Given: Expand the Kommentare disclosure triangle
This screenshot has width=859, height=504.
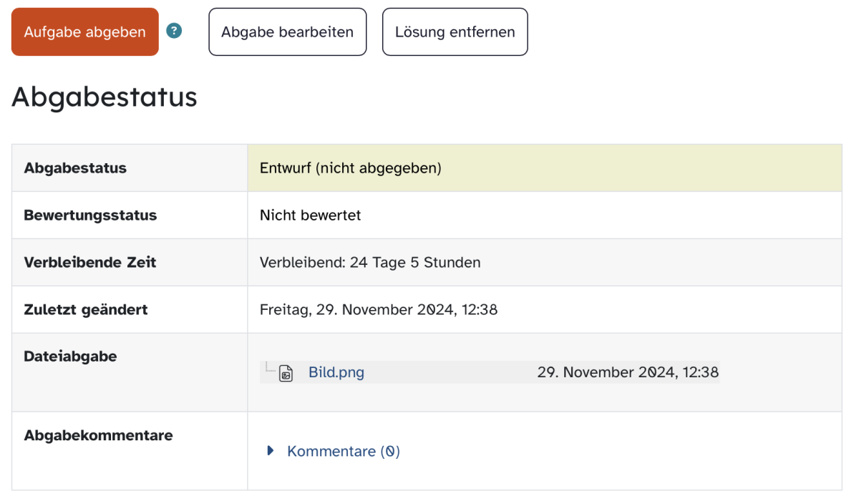Looking at the screenshot, I should tap(271, 451).
